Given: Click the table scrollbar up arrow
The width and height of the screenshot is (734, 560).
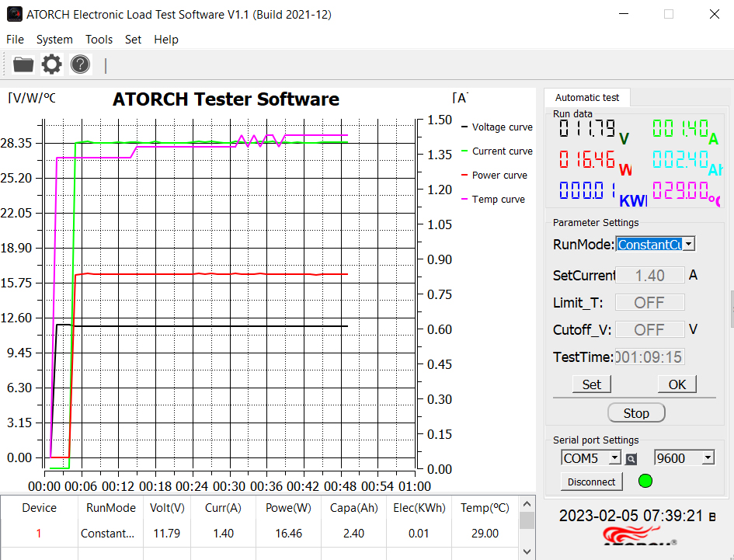Looking at the screenshot, I should (x=527, y=504).
